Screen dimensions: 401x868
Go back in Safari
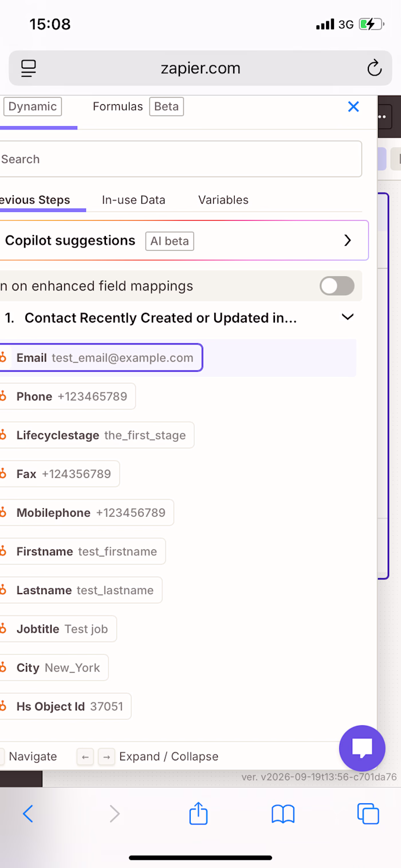[x=27, y=814]
